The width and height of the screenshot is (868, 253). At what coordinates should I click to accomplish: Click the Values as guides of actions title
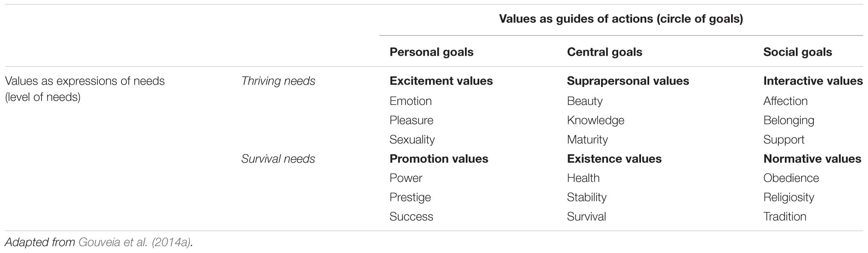tap(621, 19)
